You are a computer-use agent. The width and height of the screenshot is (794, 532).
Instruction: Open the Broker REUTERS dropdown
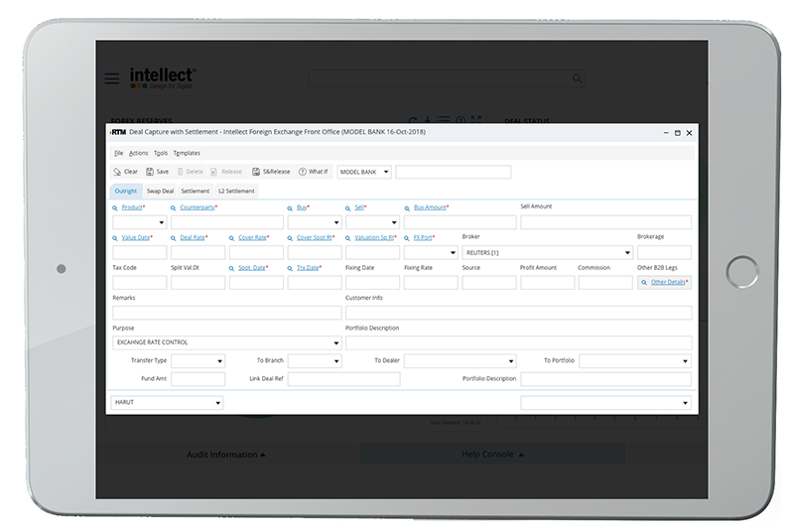548,252
